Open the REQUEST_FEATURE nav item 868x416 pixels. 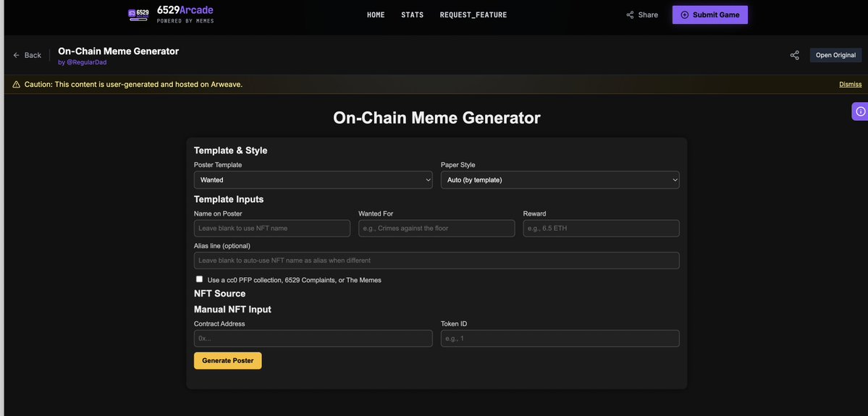coord(473,15)
